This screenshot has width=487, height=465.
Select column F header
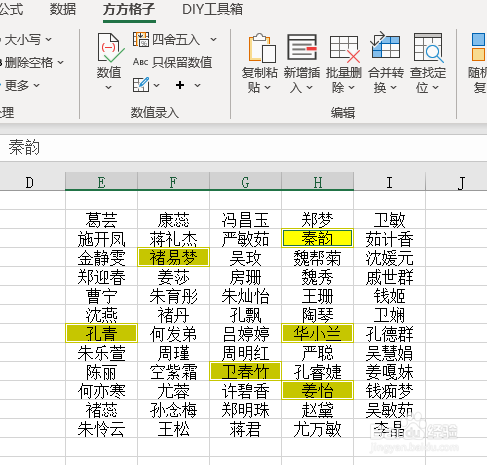pyautogui.click(x=173, y=182)
